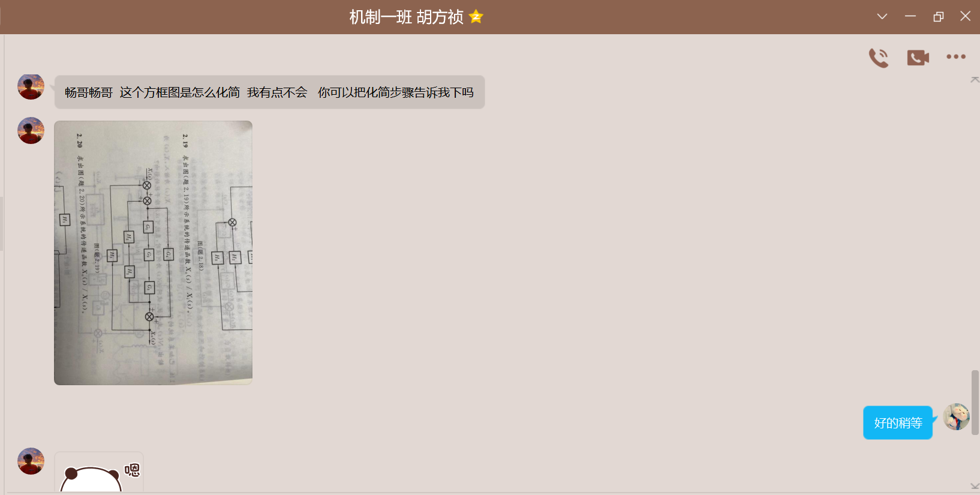Close the chat window
This screenshot has height=495, width=980.
(965, 17)
